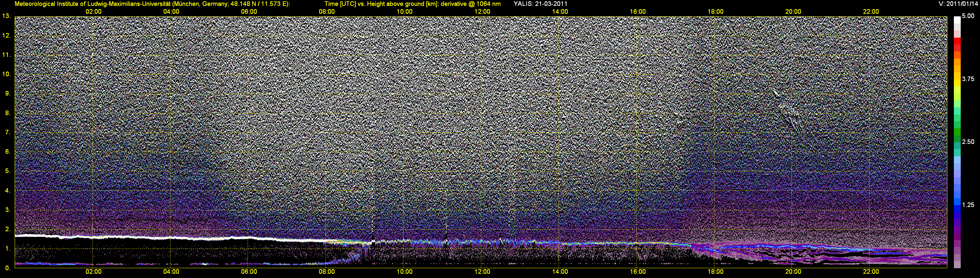Select the 11. km height axis label
This screenshot has width=980, height=278.
click(7, 55)
